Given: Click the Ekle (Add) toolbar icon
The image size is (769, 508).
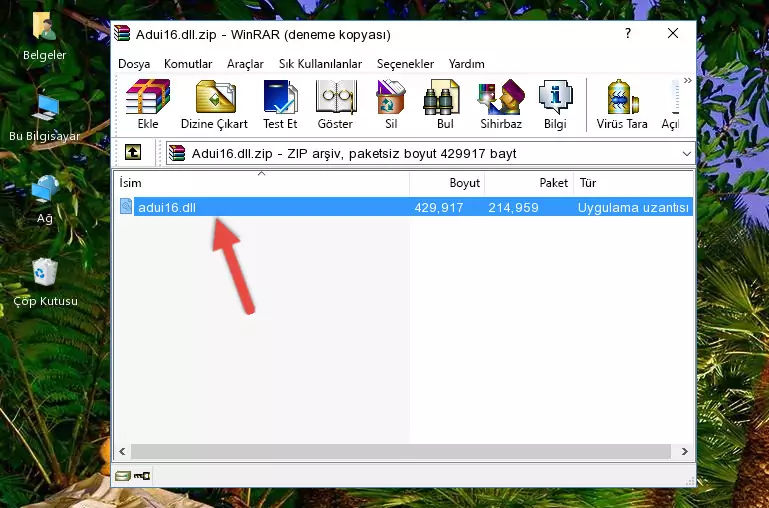Looking at the screenshot, I should pyautogui.click(x=148, y=104).
